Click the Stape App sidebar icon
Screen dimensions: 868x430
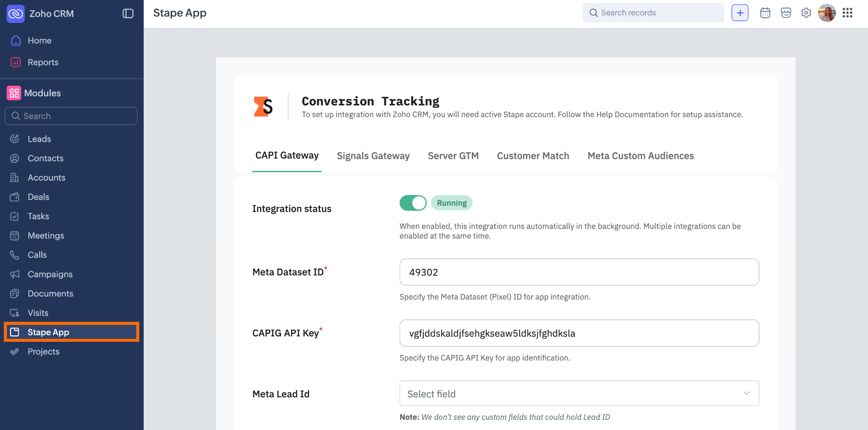pos(15,332)
